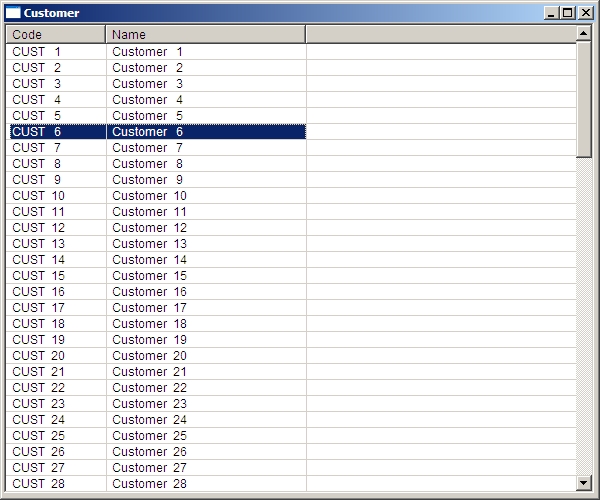Select the CUST 15 code cell
The width and height of the screenshot is (600, 500).
point(56,275)
